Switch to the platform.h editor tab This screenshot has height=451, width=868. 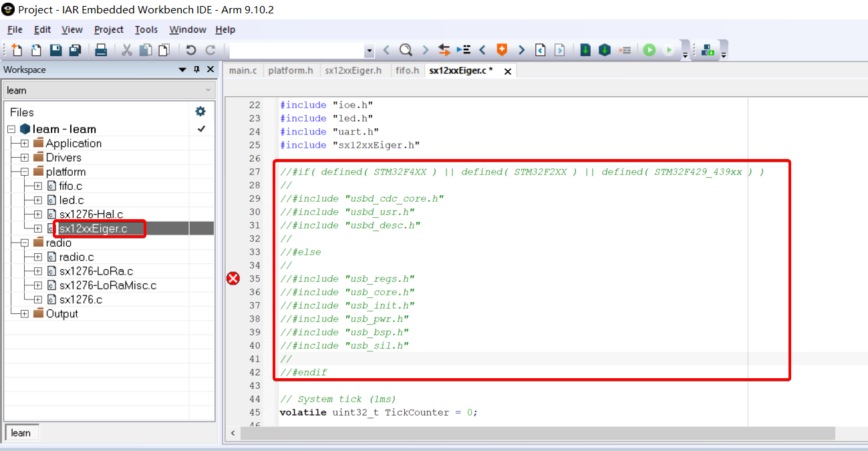[290, 70]
